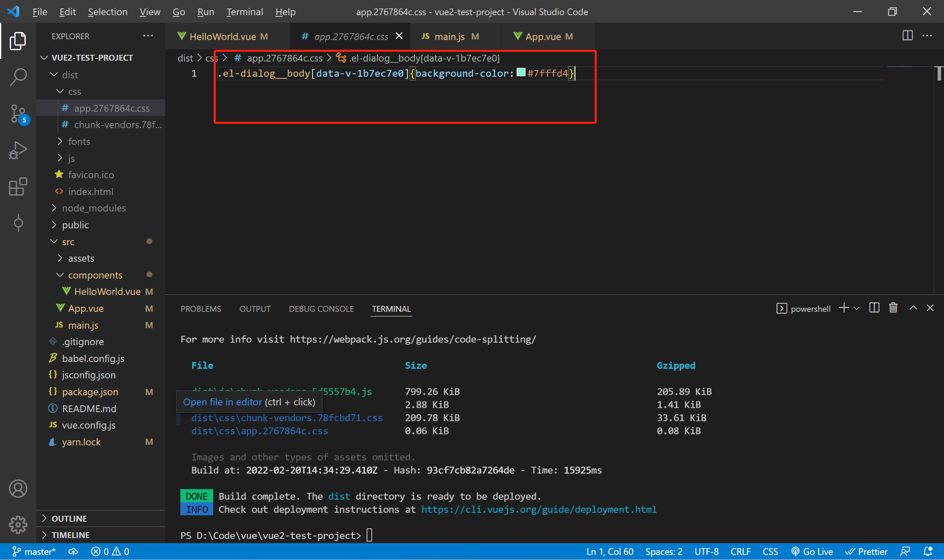Click the #7fffd4 color swatch

click(x=521, y=72)
